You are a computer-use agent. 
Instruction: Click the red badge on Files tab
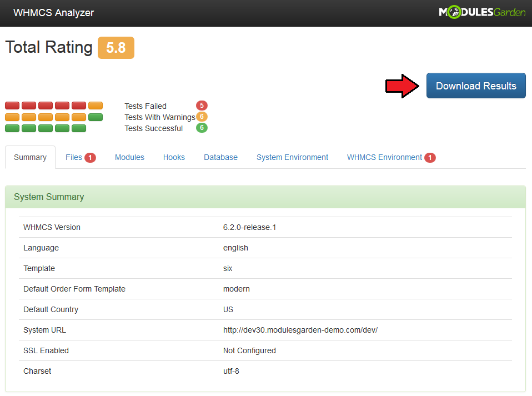tap(91, 158)
